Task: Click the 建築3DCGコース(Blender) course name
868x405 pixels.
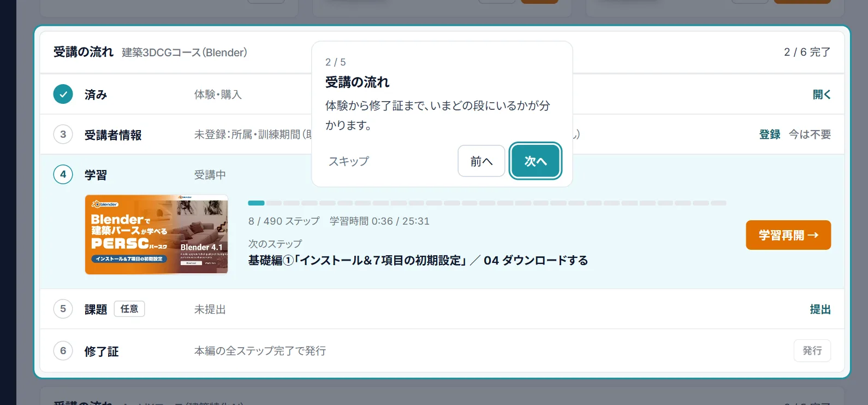Action: coord(185,52)
